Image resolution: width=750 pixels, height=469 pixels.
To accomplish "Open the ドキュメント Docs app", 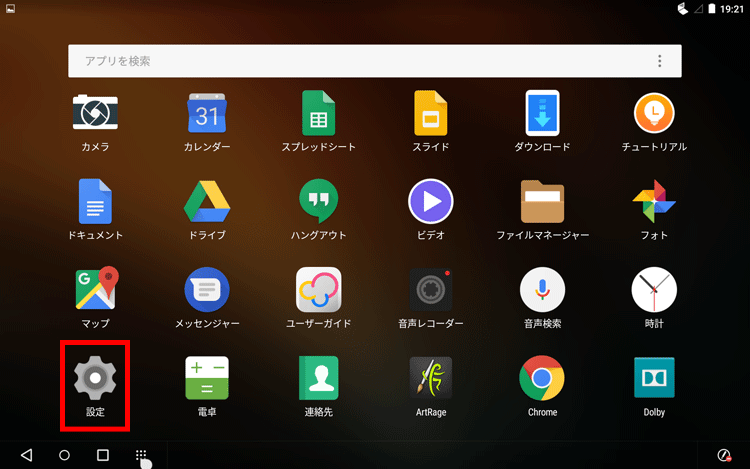I will [x=95, y=201].
